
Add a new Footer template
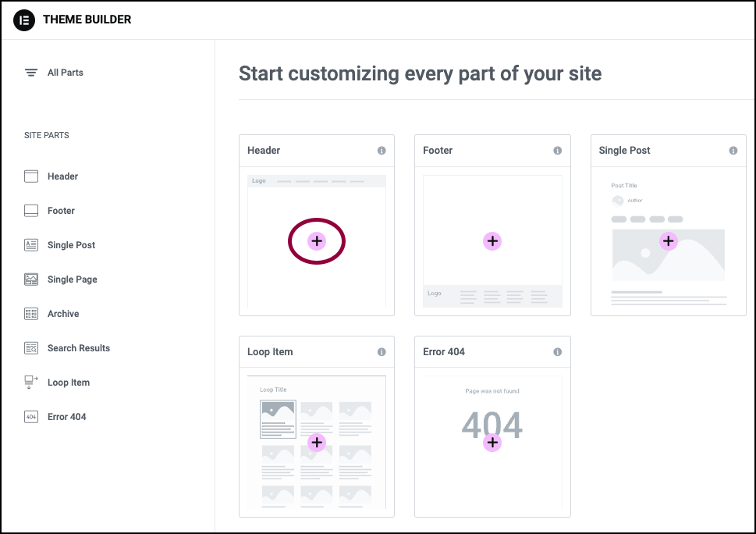tap(492, 241)
